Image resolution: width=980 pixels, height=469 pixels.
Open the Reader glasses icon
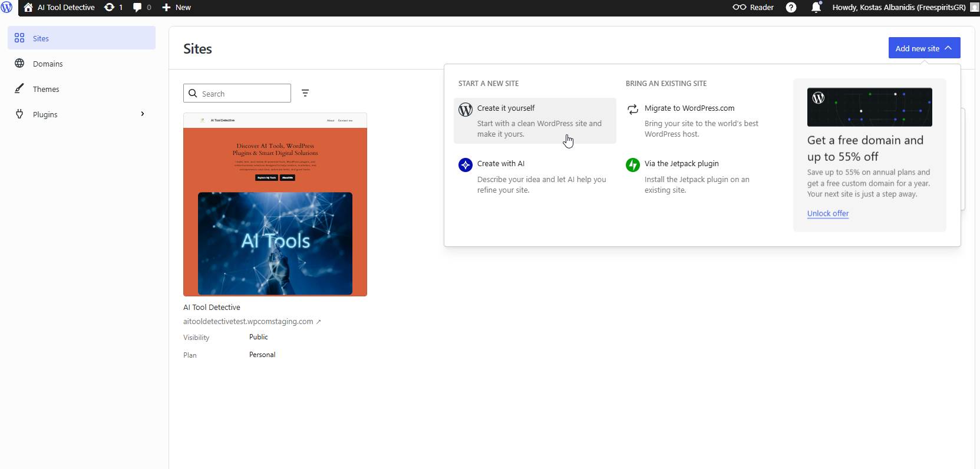739,8
